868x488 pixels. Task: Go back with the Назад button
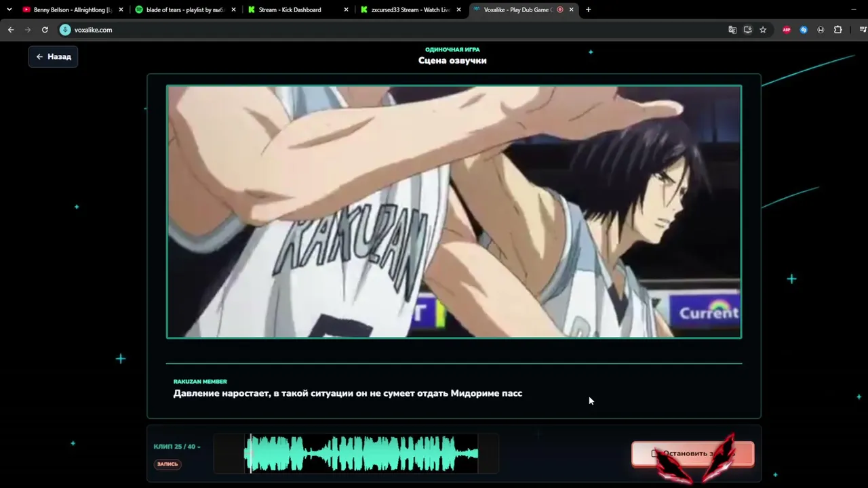point(53,57)
